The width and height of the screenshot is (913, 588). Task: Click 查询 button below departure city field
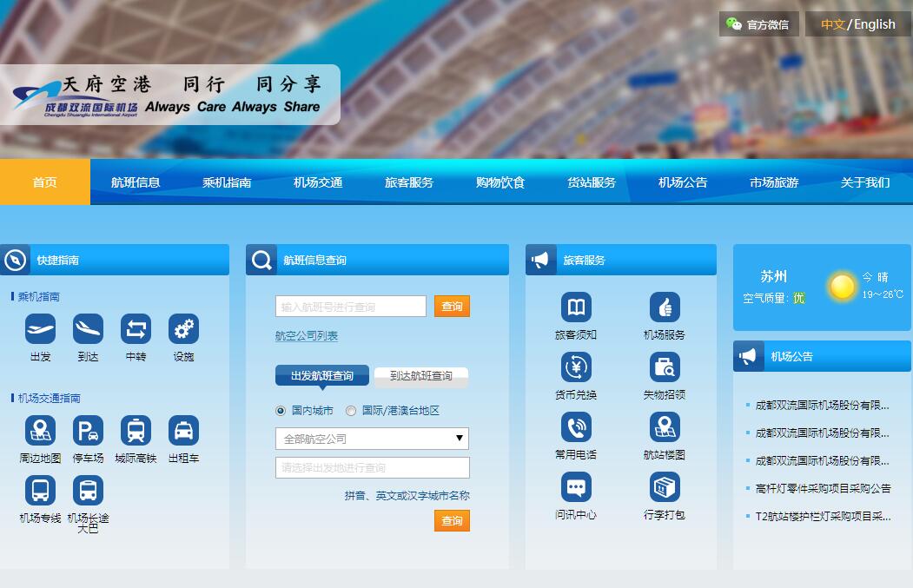(452, 520)
